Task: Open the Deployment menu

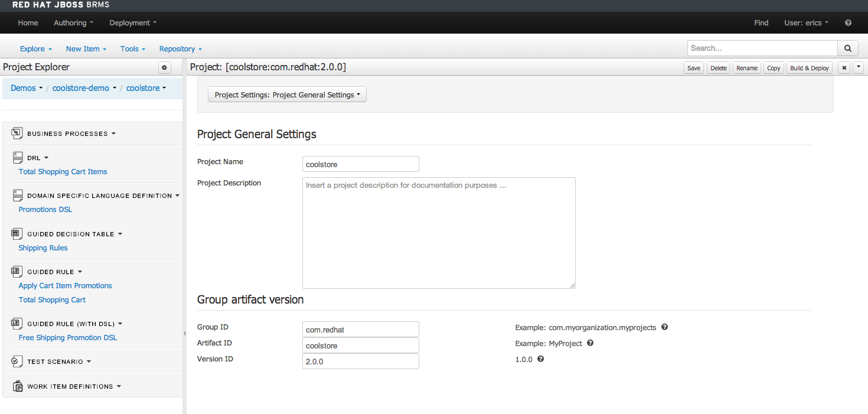Action: [133, 23]
